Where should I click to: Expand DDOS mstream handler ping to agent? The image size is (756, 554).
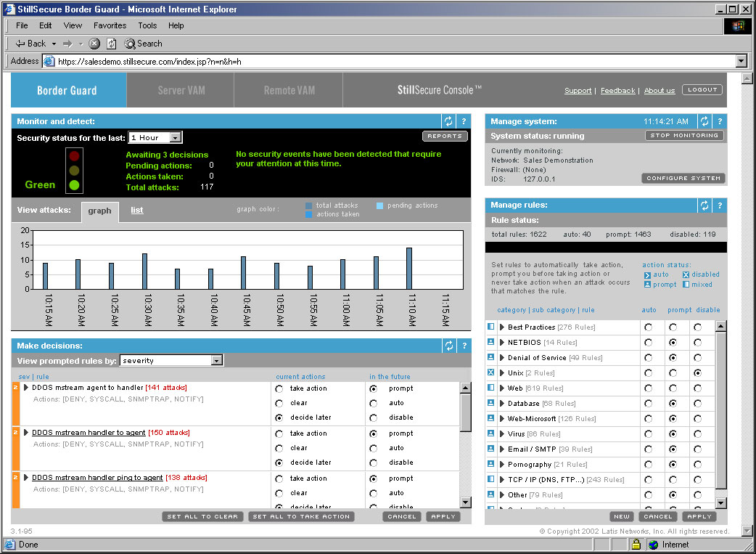26,477
